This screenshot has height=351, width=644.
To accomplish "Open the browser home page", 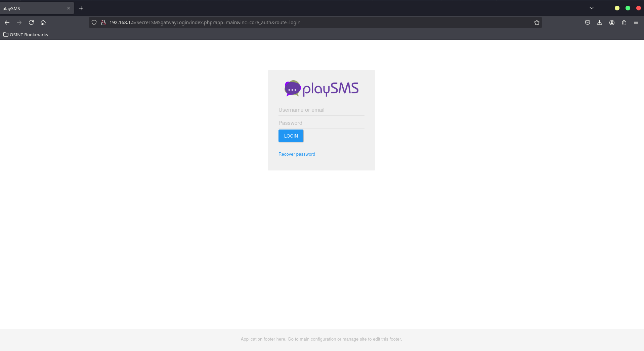I will [x=43, y=22].
